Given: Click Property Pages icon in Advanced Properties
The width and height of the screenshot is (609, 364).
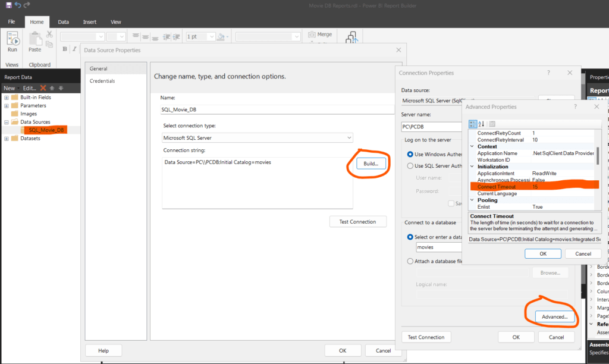Looking at the screenshot, I should click(x=492, y=124).
